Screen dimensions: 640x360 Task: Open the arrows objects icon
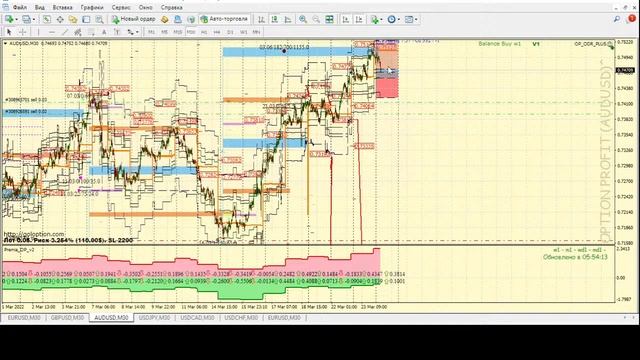point(130,32)
